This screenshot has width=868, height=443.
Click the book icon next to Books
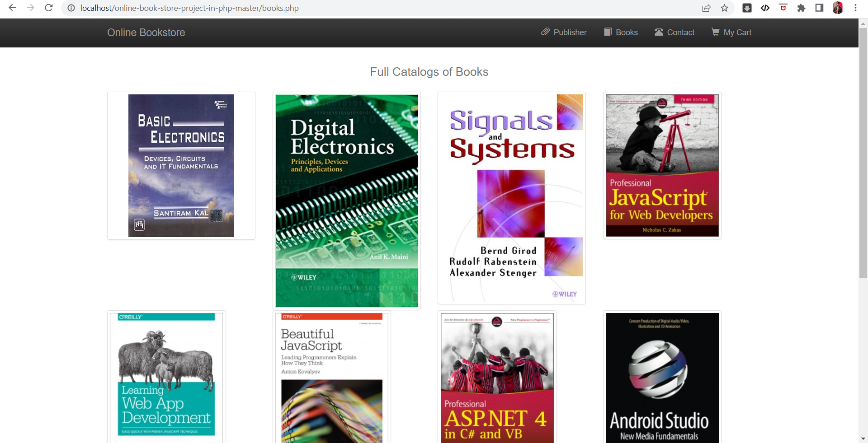pyautogui.click(x=607, y=32)
